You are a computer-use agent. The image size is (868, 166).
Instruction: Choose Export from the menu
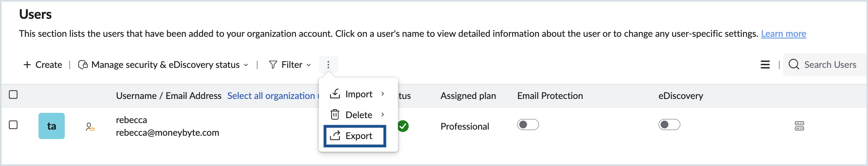point(355,136)
